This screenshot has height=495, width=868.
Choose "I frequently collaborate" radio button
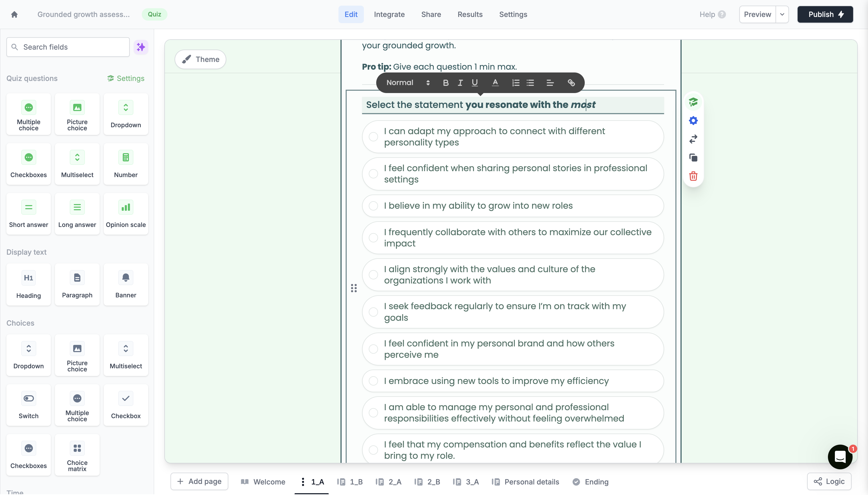click(373, 238)
